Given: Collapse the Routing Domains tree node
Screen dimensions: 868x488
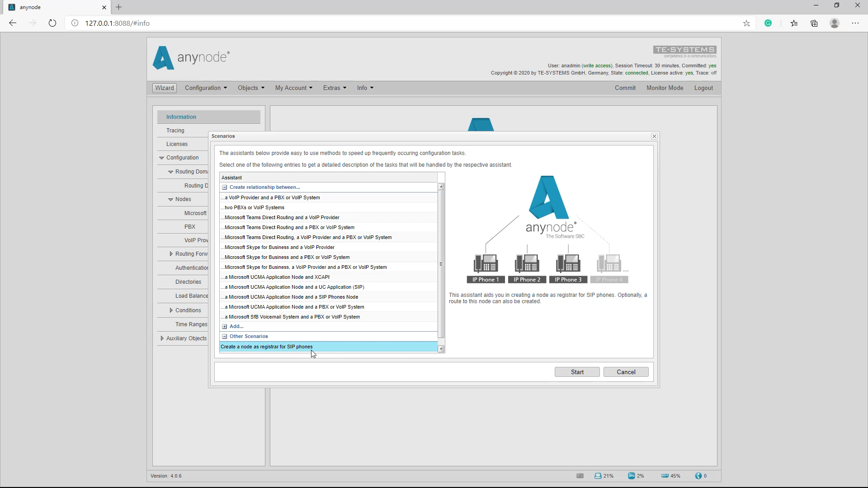Looking at the screenshot, I should tap(170, 172).
